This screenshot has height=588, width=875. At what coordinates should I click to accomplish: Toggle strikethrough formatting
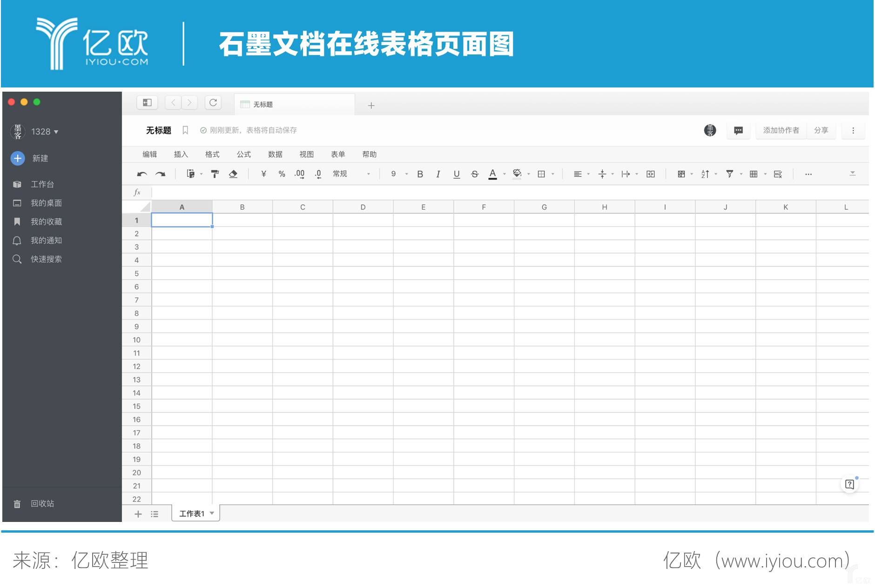pyautogui.click(x=475, y=174)
